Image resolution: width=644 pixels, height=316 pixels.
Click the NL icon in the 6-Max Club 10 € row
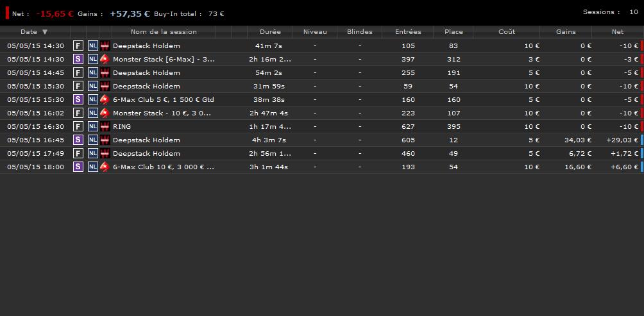tap(93, 167)
